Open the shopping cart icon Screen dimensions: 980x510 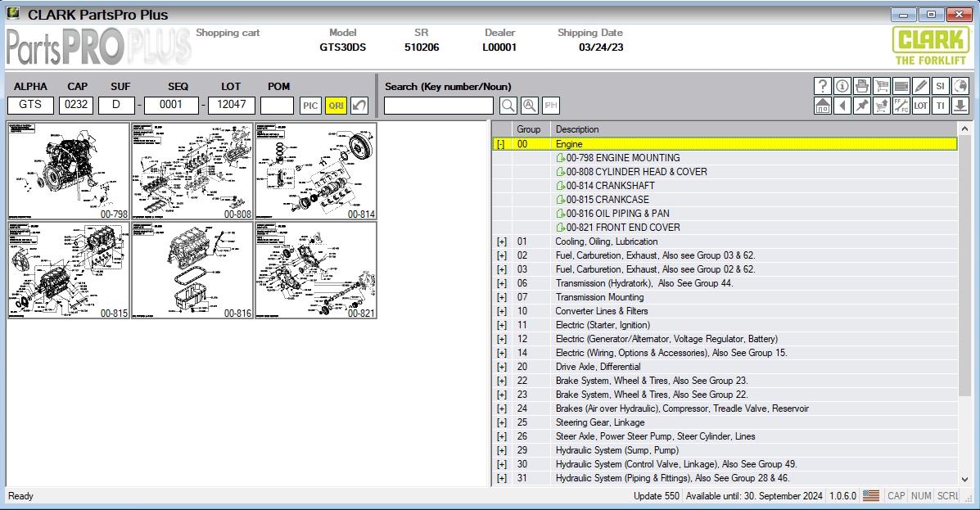(881, 86)
